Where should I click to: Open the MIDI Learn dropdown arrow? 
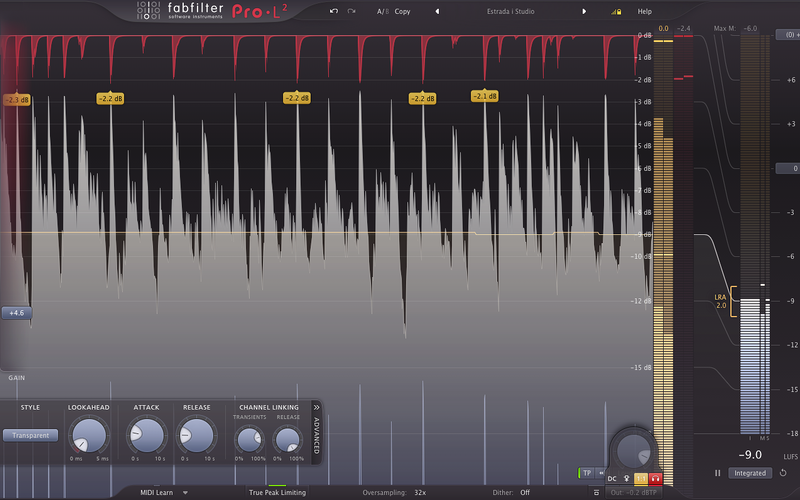pos(185,492)
